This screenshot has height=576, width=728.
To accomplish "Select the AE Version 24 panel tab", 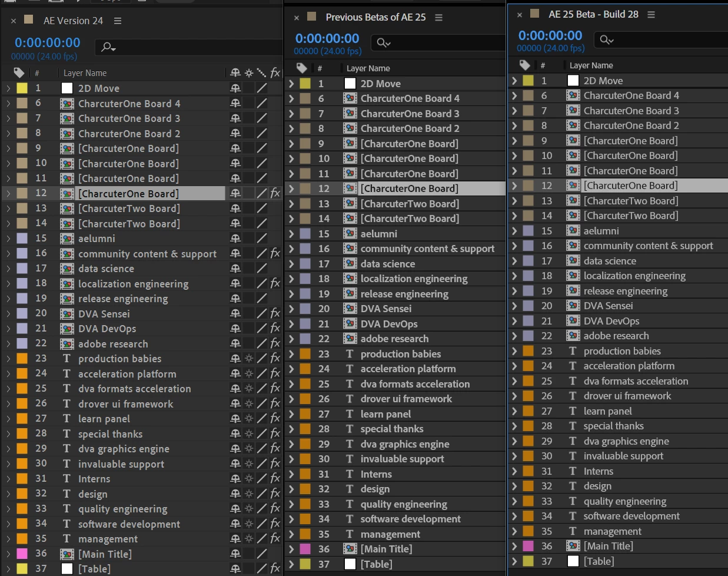I will point(73,21).
